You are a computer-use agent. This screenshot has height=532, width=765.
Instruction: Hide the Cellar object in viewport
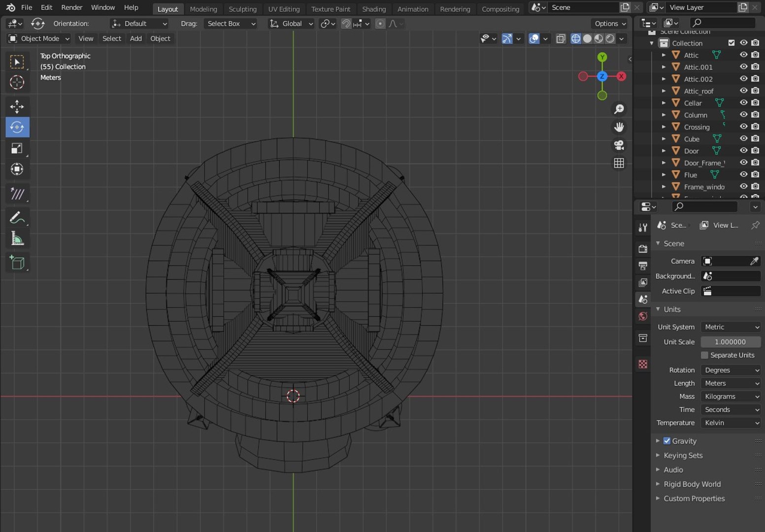tap(743, 103)
